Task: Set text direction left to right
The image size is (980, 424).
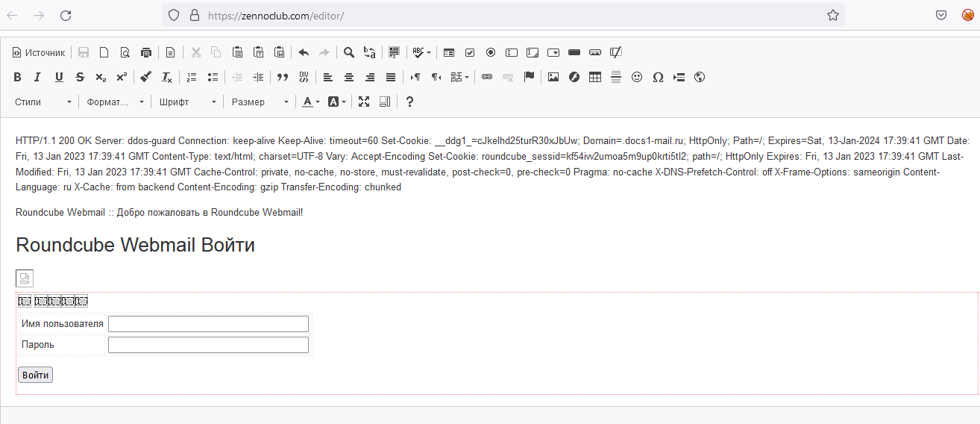Action: pos(415,77)
